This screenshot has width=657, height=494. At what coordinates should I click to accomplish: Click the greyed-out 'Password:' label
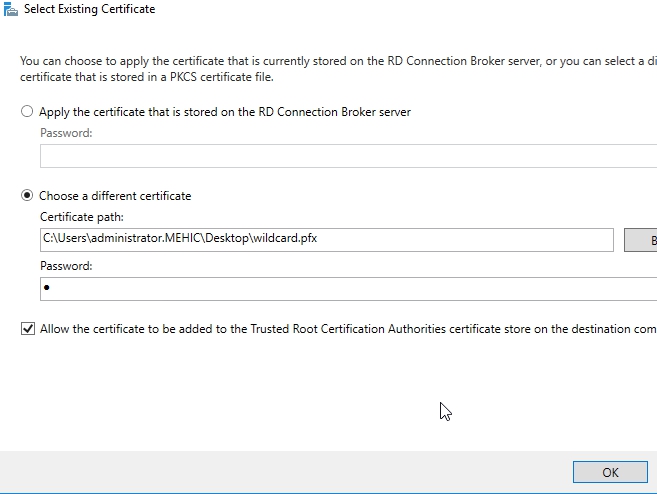point(66,132)
